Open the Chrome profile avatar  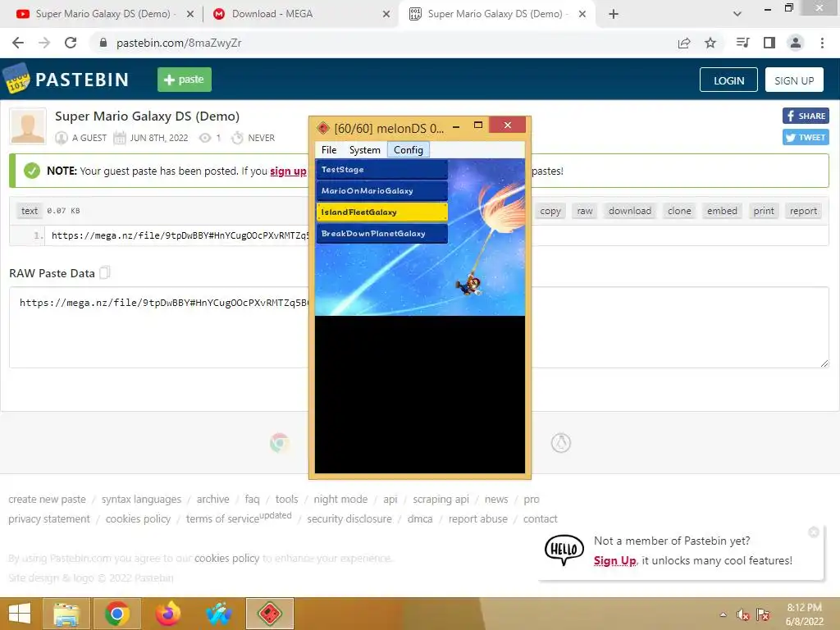pyautogui.click(x=796, y=43)
